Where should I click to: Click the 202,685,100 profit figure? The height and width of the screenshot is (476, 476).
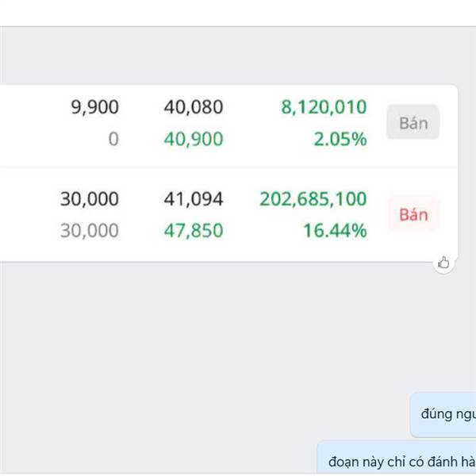point(313,199)
